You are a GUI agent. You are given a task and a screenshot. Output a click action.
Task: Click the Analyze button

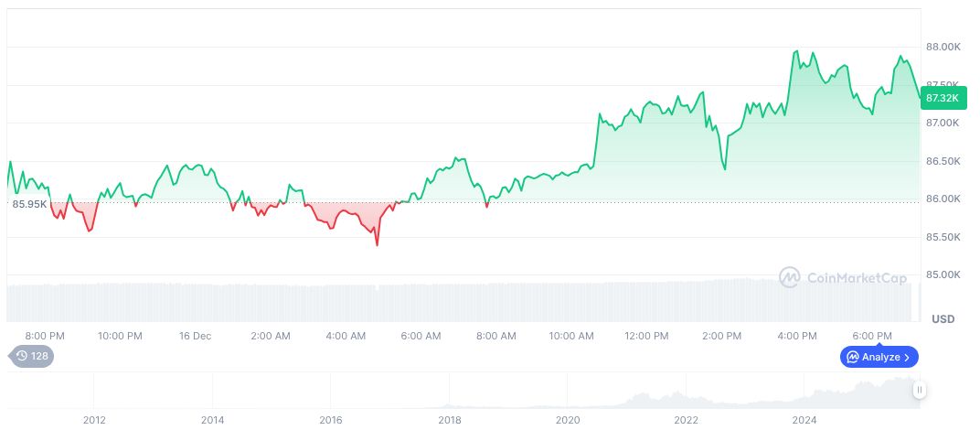coord(879,357)
